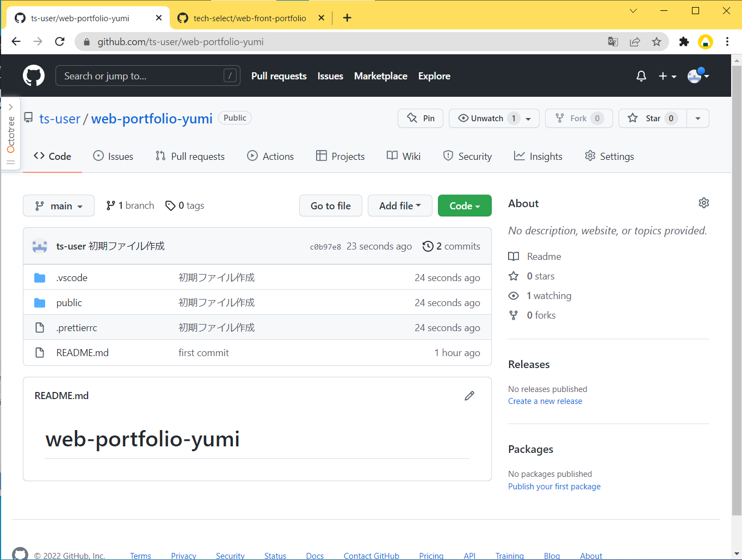
Task: Open Chrome tab search chevron
Action: (x=633, y=11)
